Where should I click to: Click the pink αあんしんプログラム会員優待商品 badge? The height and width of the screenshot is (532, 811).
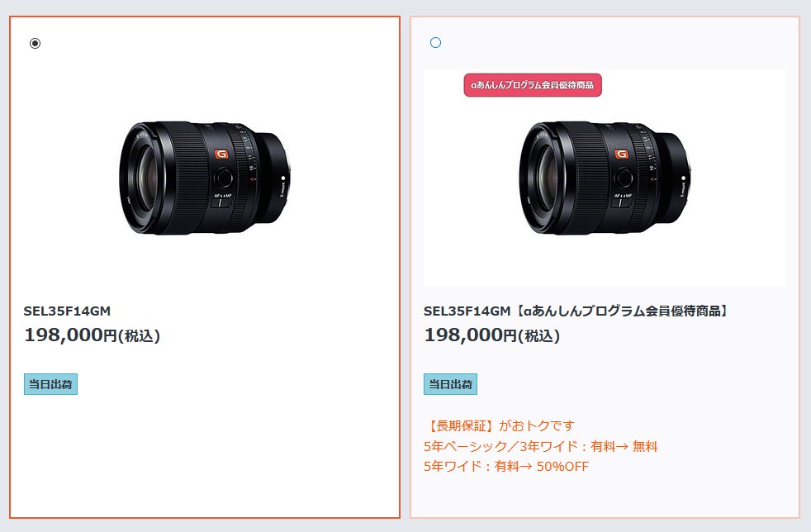(x=533, y=85)
